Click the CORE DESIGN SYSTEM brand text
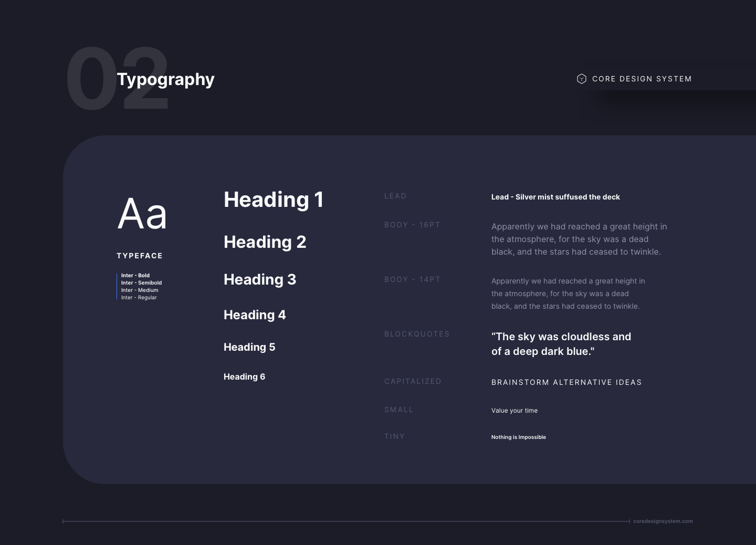The width and height of the screenshot is (756, 545). (x=642, y=79)
